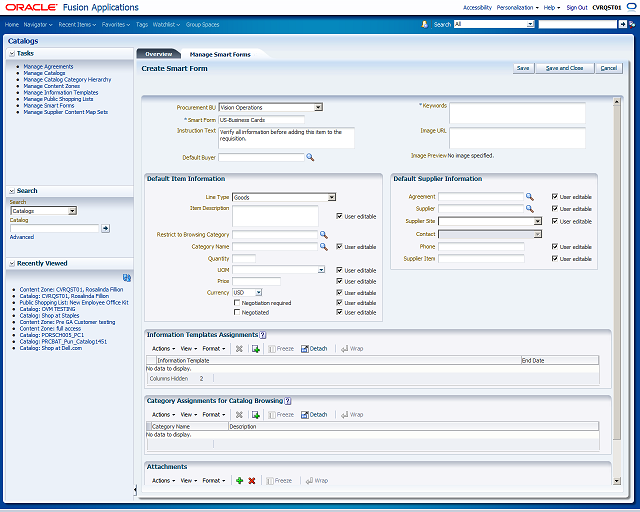Screen dimensions: 640x512
Task: Click the Recently Viewed refresh icon
Action: coord(127,278)
